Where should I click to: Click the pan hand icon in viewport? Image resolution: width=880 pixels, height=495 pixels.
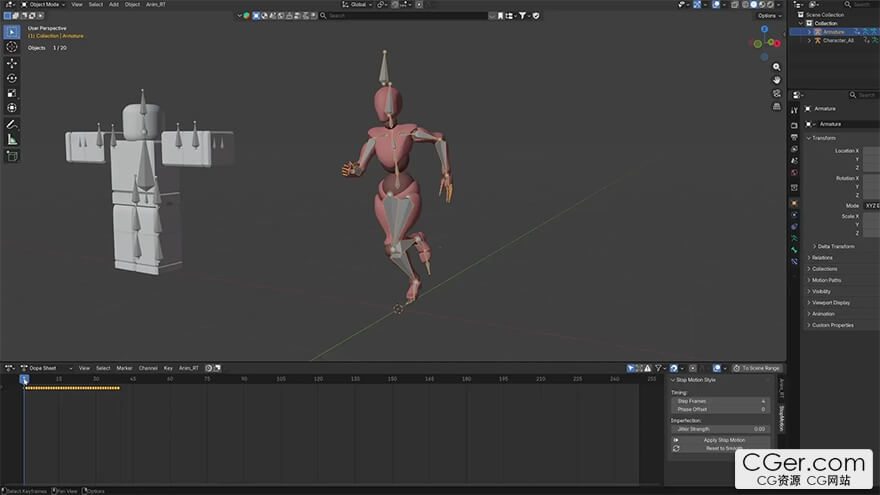point(777,80)
